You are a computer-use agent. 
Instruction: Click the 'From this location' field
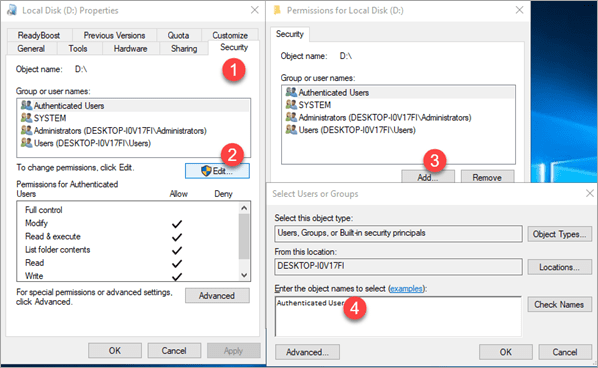398,266
